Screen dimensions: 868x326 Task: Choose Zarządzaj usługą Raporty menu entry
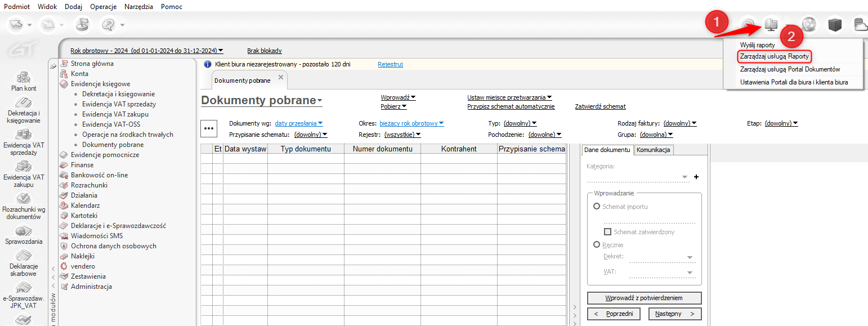coord(774,57)
